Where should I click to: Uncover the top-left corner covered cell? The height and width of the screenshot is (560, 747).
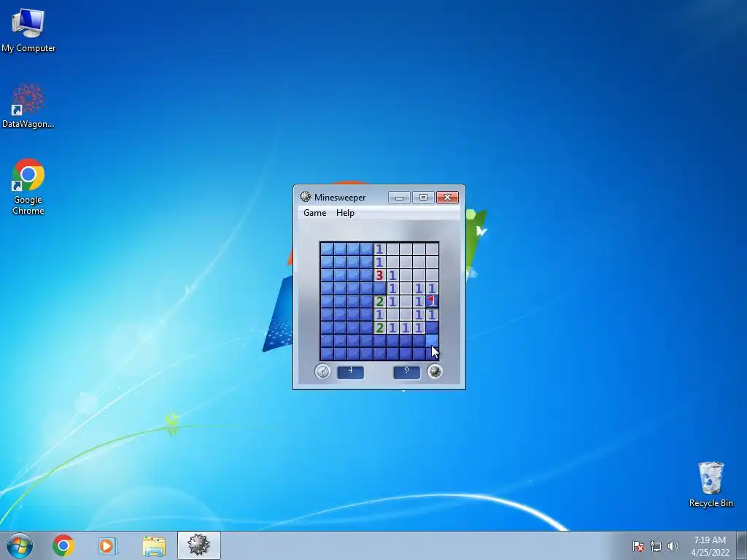(x=327, y=249)
